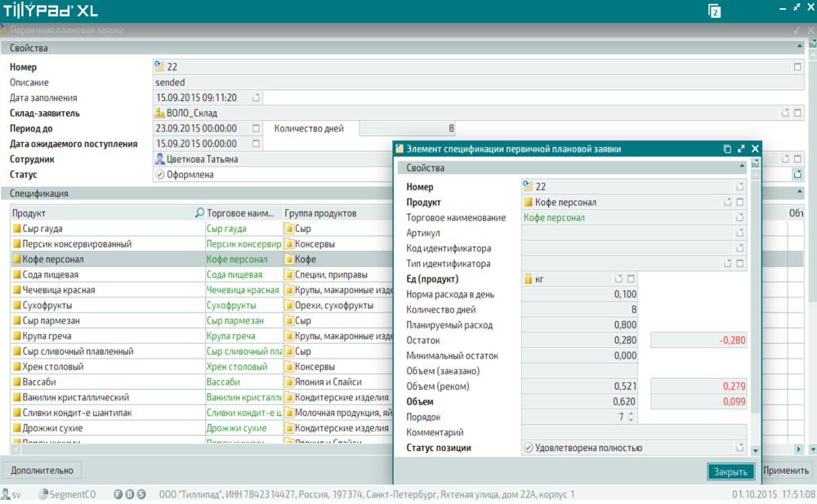The width and height of the screenshot is (817, 504).
Task: Toggle square box beside Дата ожидаемого поступления
Action: click(256, 144)
